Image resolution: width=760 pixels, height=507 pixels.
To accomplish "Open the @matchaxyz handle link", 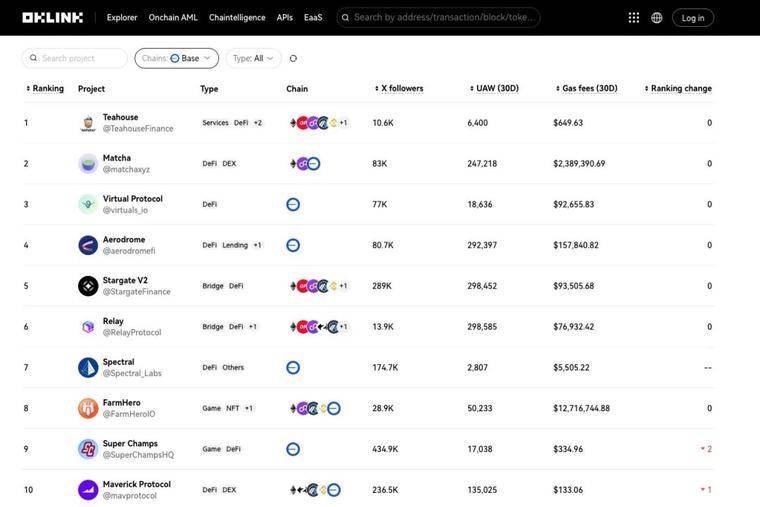I will (x=126, y=170).
